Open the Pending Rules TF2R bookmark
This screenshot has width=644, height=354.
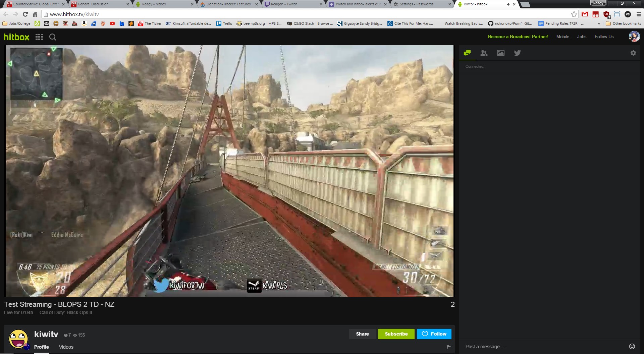pyautogui.click(x=561, y=23)
